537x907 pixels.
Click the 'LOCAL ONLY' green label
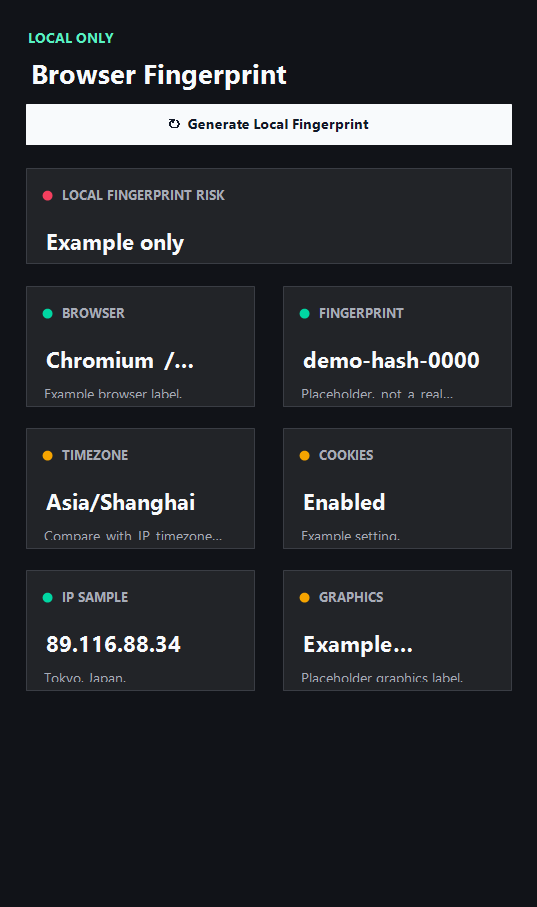pos(71,38)
